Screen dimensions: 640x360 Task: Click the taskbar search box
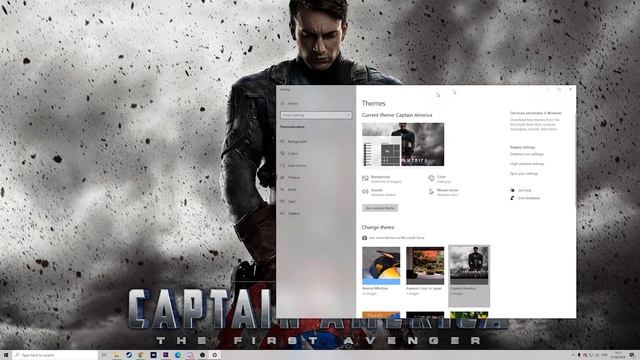(x=55, y=355)
